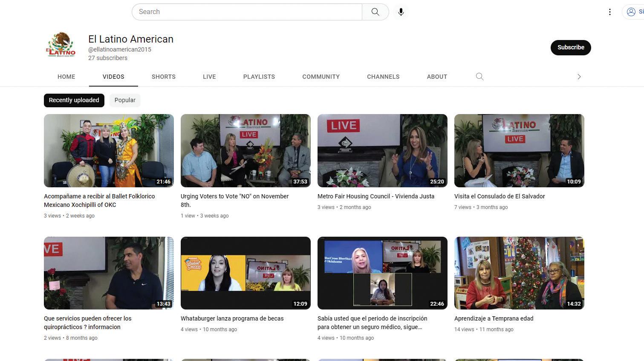Click the handle '@ellatinoamerican2015'
The height and width of the screenshot is (361, 644).
[120, 49]
